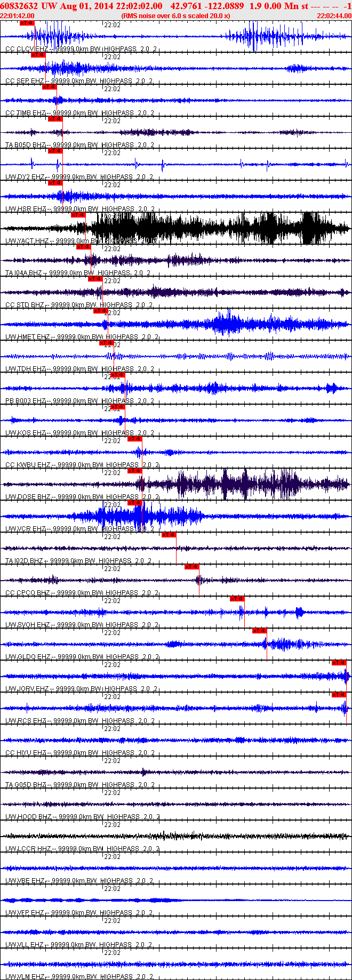The image size is (352, 980).
Task: Click the RMS noise scaling text in header
Action: pos(175,16)
